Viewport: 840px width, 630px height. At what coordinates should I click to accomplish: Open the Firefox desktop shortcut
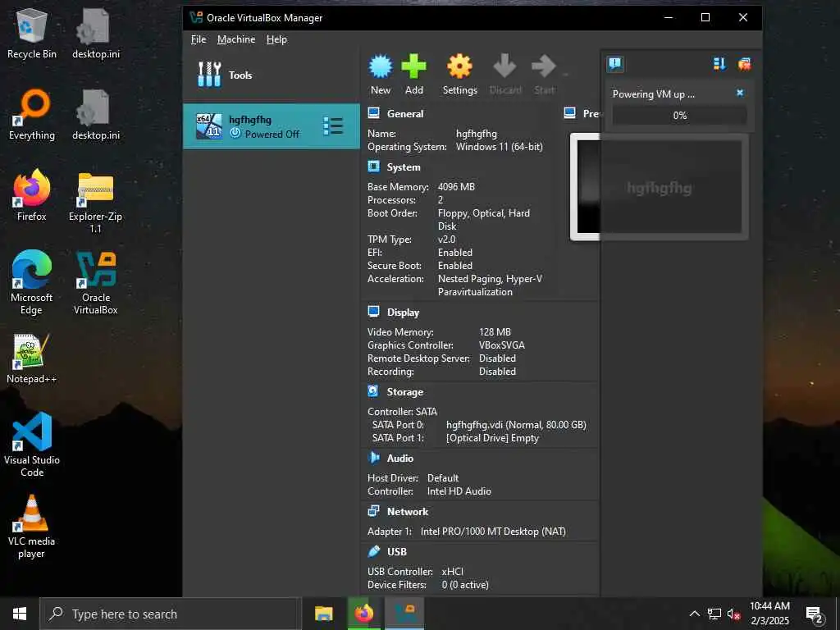[32, 195]
